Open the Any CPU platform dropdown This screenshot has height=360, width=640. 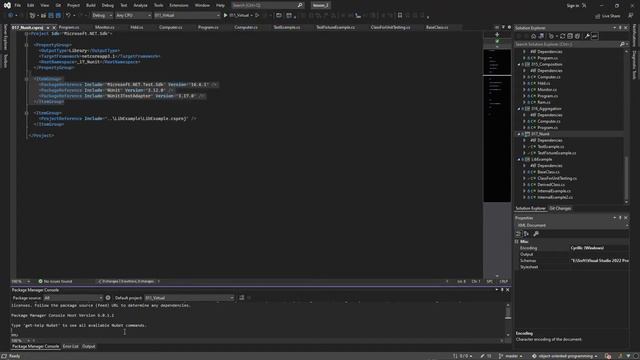133,16
